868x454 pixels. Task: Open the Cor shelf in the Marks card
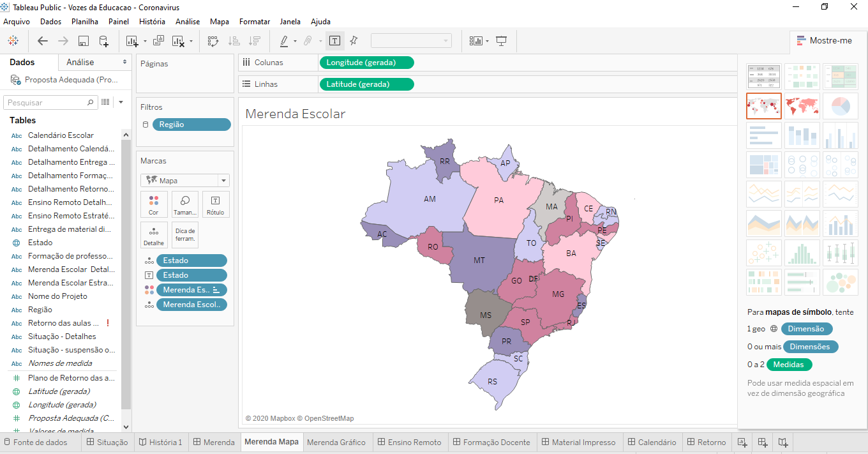tap(154, 204)
